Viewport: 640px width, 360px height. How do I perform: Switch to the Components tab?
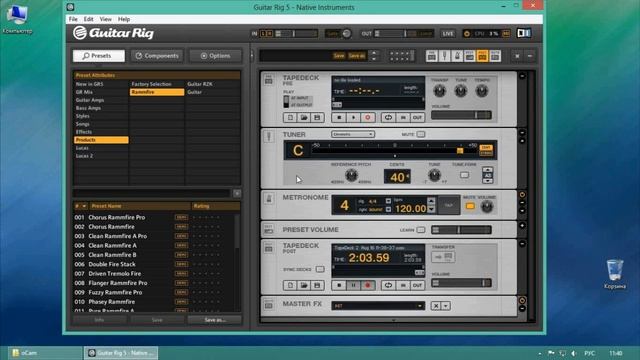point(157,56)
